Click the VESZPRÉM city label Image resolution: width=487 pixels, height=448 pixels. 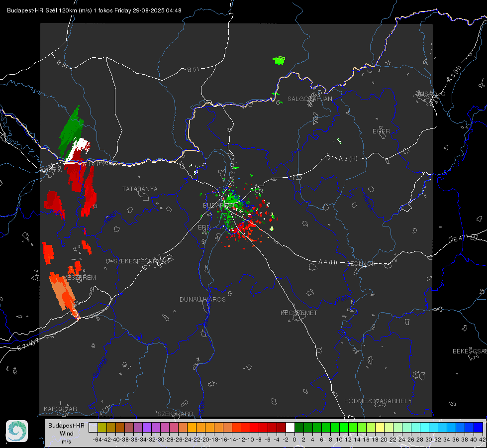(80, 278)
